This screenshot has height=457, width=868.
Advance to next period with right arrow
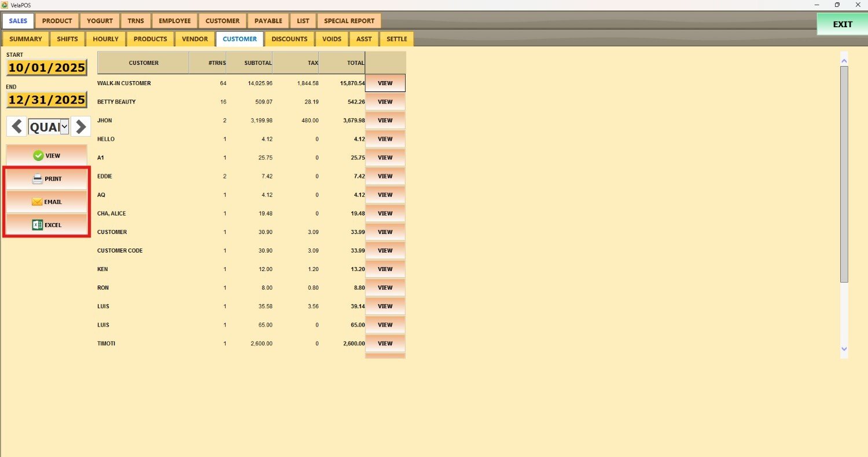coord(80,126)
